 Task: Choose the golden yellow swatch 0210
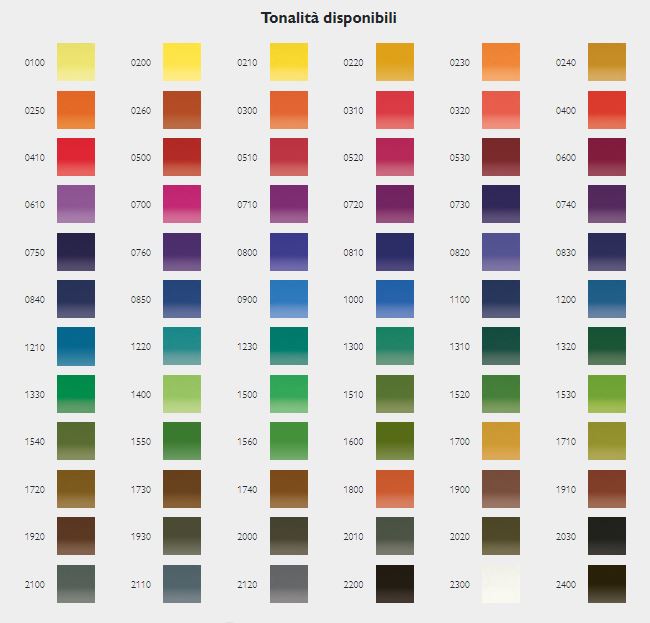[x=289, y=62]
